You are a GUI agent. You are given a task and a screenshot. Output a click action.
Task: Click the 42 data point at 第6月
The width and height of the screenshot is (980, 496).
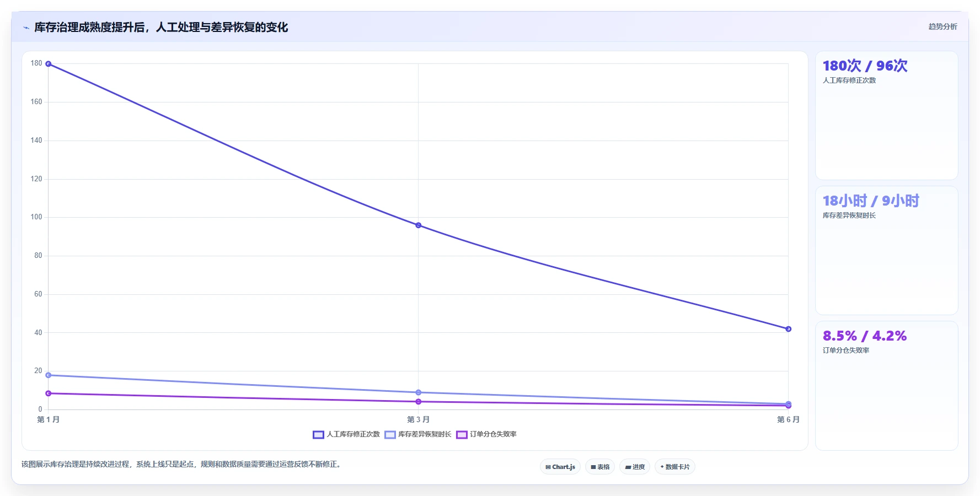pos(788,329)
